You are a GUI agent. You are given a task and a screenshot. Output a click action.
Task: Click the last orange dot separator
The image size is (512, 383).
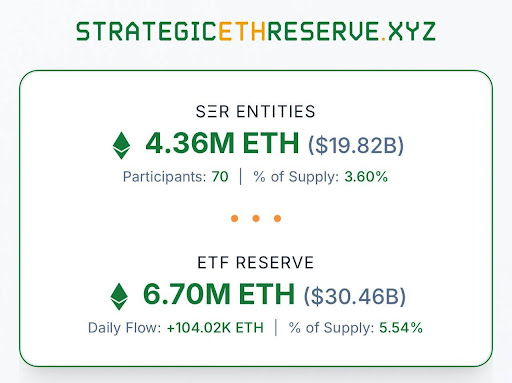[x=277, y=218]
